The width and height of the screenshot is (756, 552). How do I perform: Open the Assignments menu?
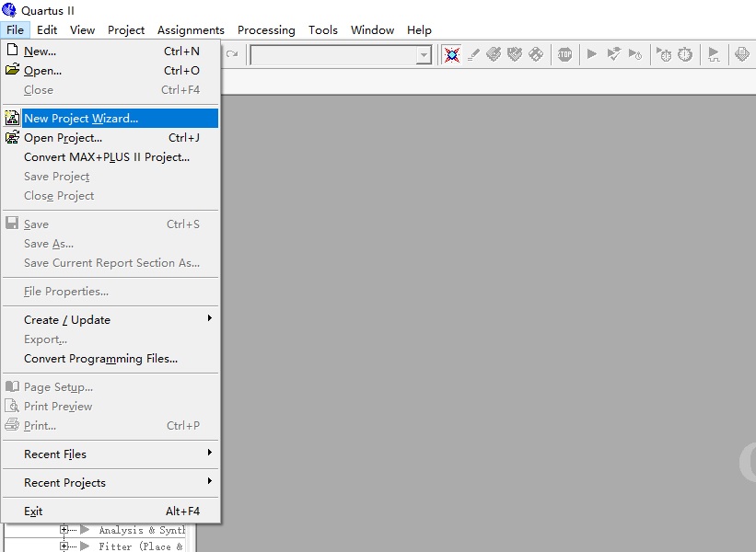[x=191, y=29]
